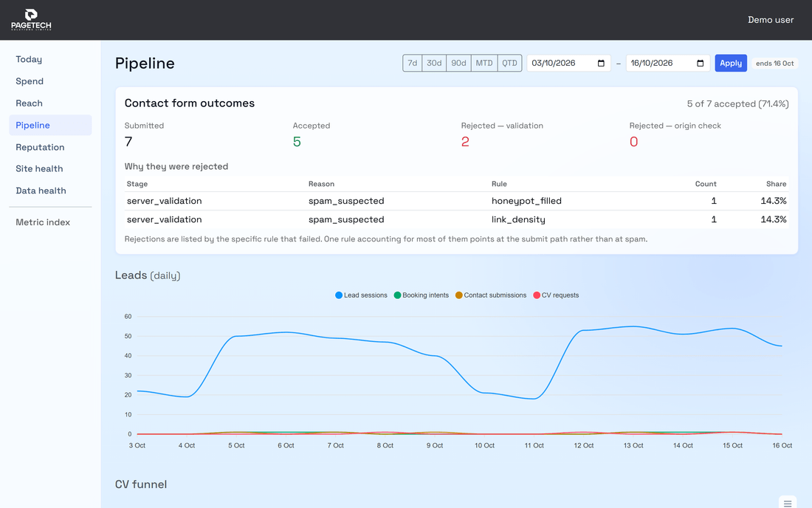812x508 pixels.
Task: Click the Accepted value 5
Action: [297, 142]
